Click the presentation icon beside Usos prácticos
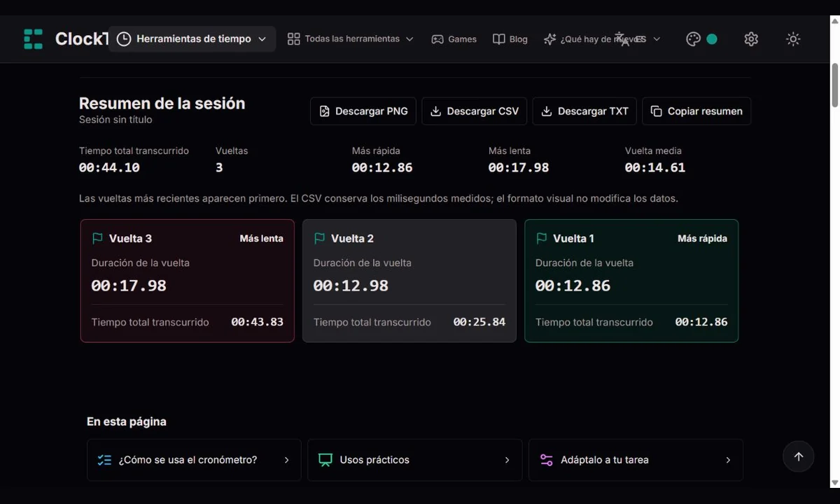Screen dimensions: 840x504 point(325,460)
